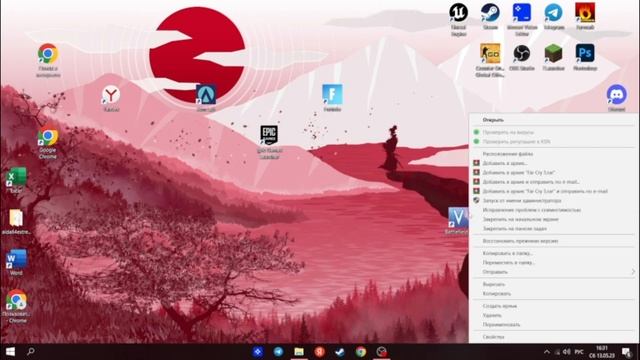Select the Chrome user-profile shortcut
Screen dimensions: 640x360
(16, 306)
